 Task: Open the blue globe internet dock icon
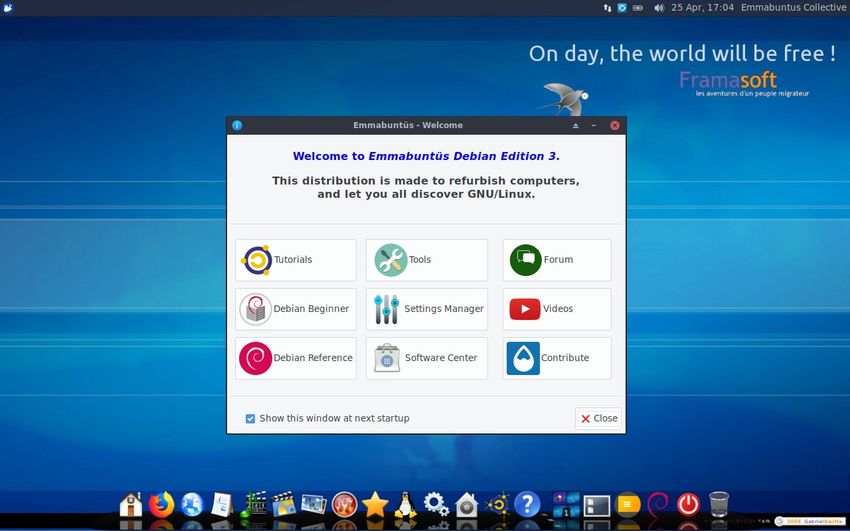pyautogui.click(x=192, y=504)
